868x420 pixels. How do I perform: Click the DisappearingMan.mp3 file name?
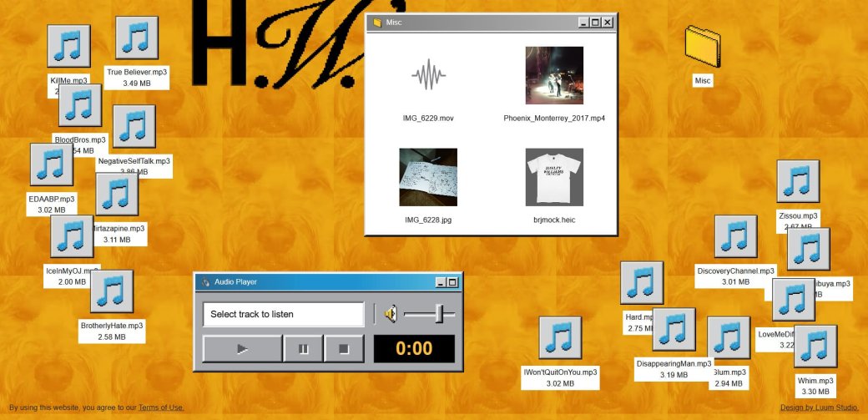point(674,363)
